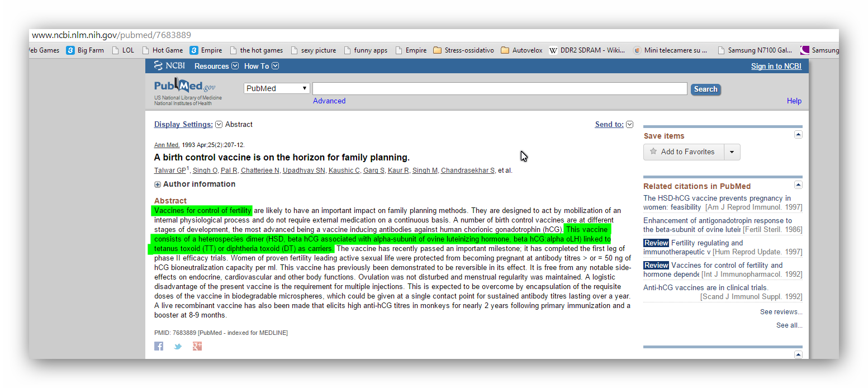Click the article title heading
Image resolution: width=868 pixels, height=388 pixels.
tap(282, 157)
